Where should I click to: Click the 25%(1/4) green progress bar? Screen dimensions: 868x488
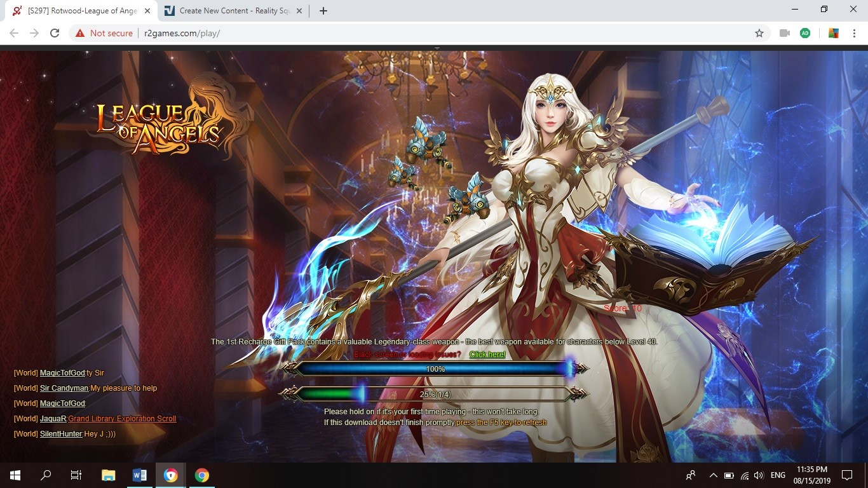tap(435, 394)
